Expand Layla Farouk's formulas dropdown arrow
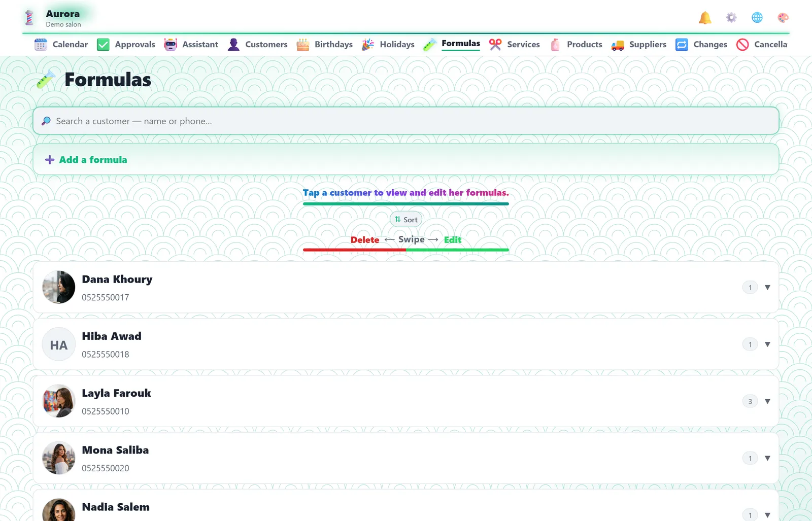Viewport: 812px width, 521px height. [767, 401]
